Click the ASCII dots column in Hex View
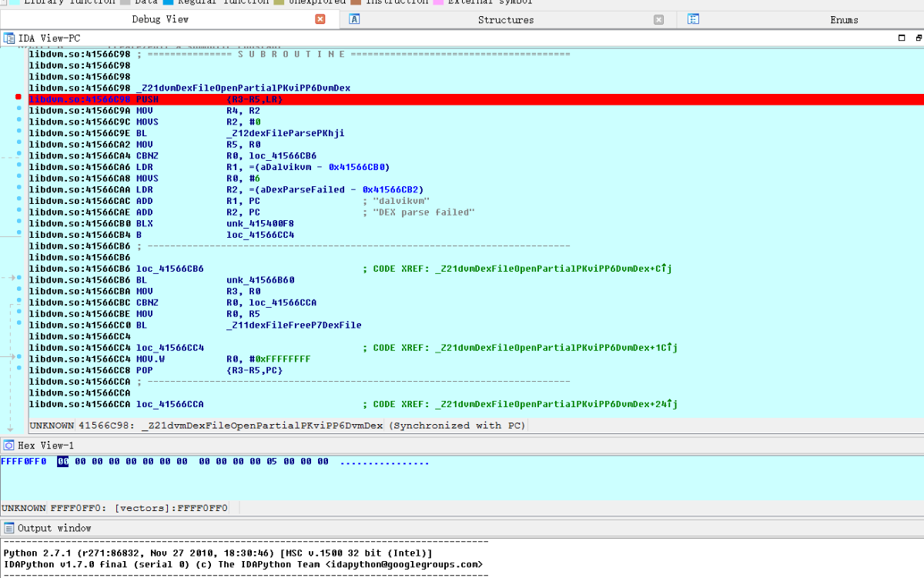 [384, 462]
